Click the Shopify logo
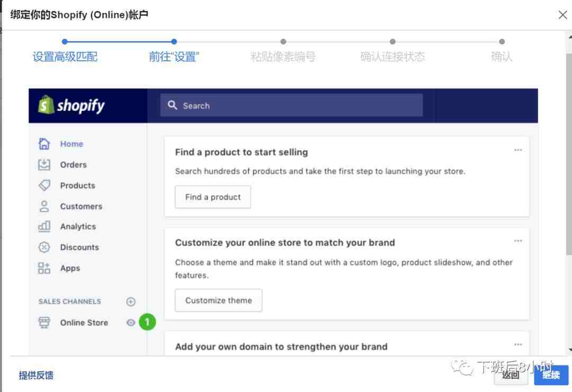The image size is (572, 392). coord(71,105)
